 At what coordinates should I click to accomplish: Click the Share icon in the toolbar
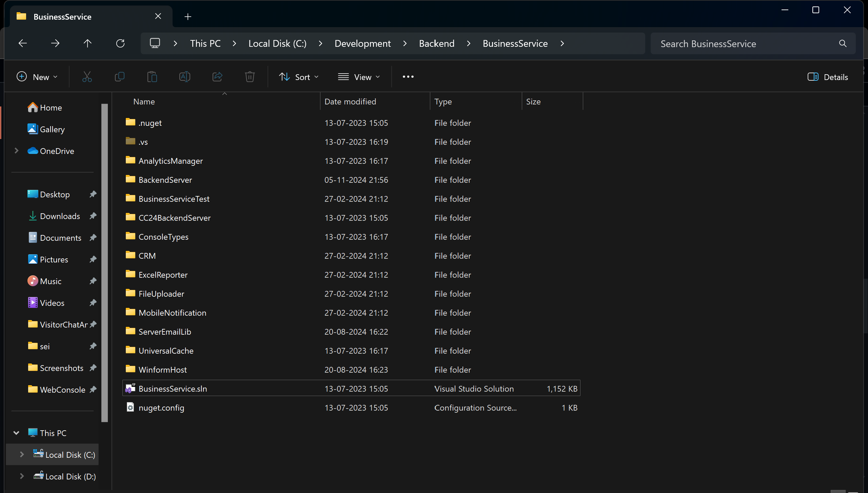pyautogui.click(x=217, y=77)
